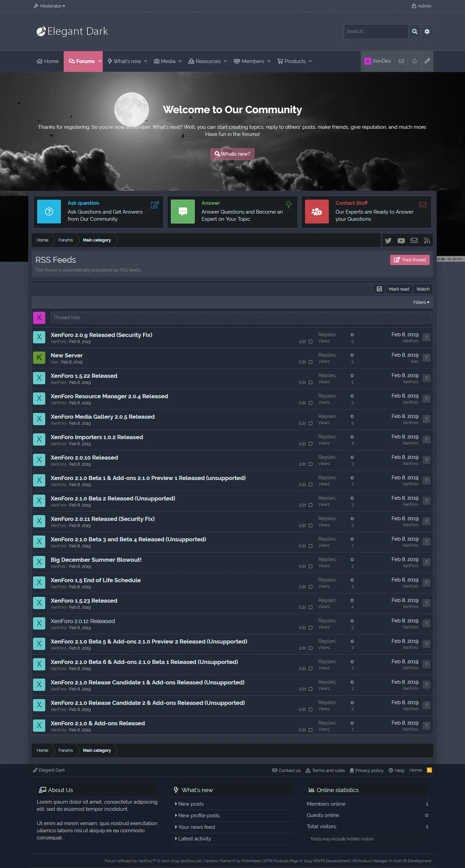Open the Products nav tab
The image size is (465, 868).
(292, 61)
